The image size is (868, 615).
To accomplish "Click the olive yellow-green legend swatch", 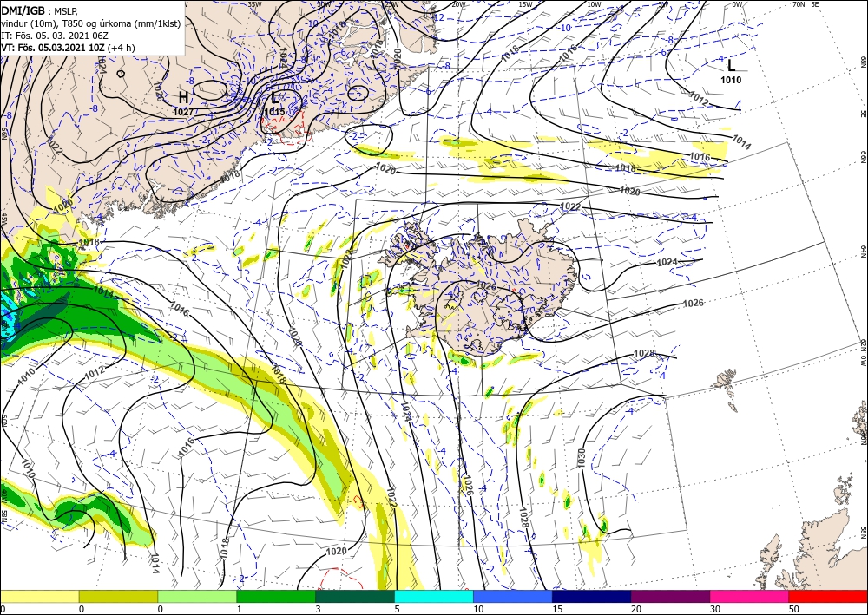I will pos(118,596).
